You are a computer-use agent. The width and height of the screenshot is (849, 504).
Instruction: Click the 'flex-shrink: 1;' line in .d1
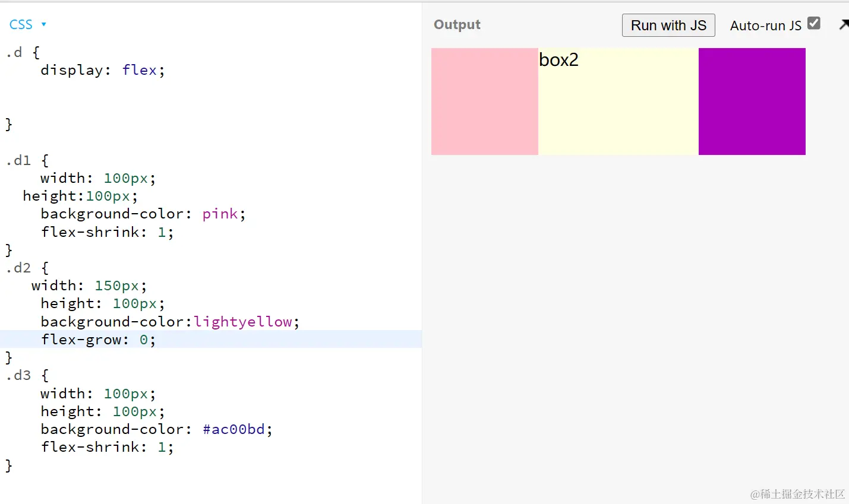107,232
